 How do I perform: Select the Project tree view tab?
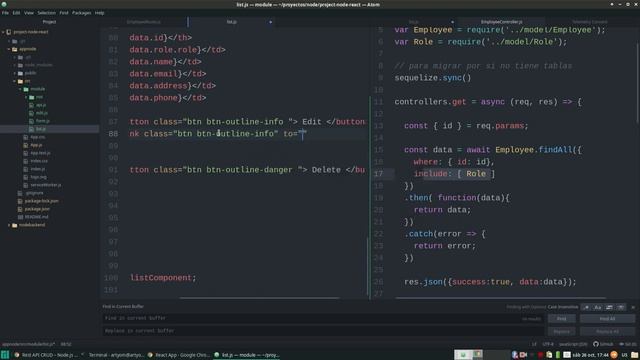49,22
